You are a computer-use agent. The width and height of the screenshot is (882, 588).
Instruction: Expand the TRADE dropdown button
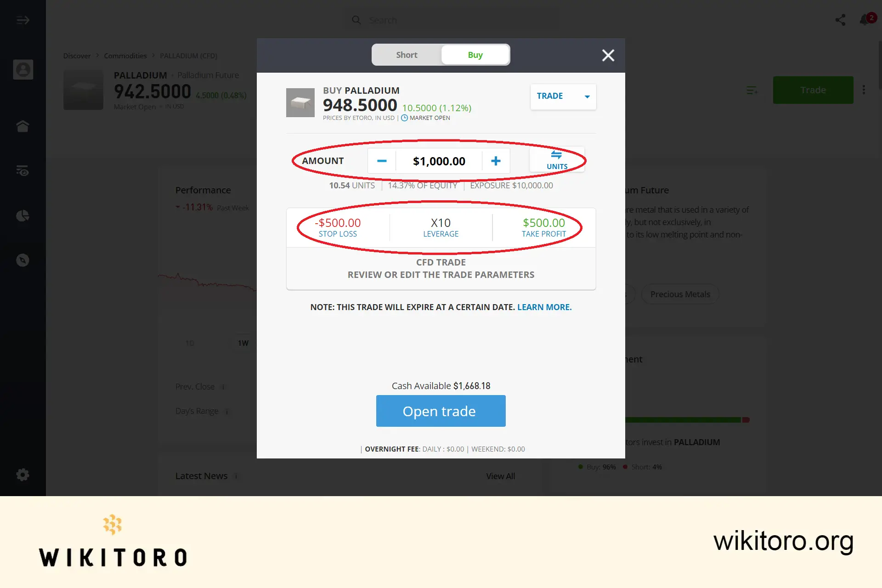tap(588, 96)
